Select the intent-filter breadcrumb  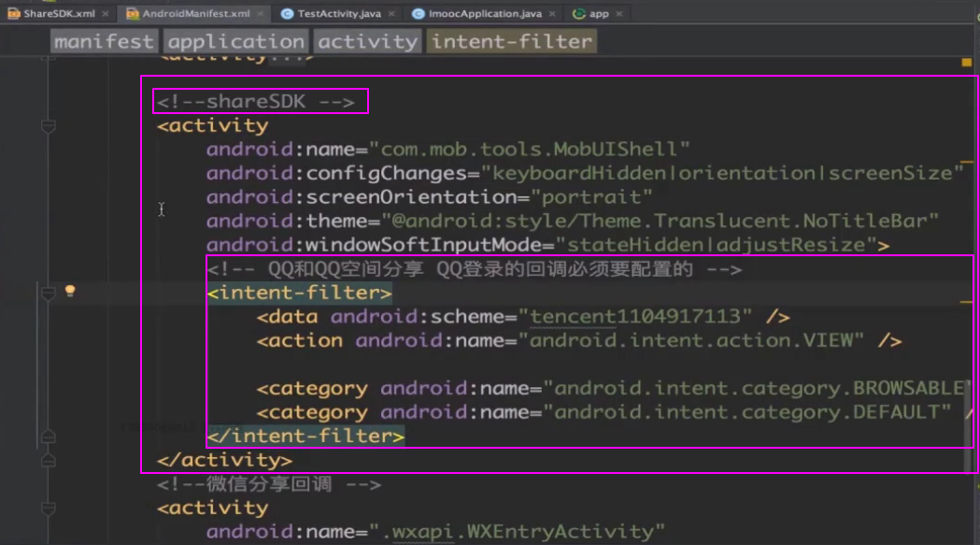(x=512, y=41)
